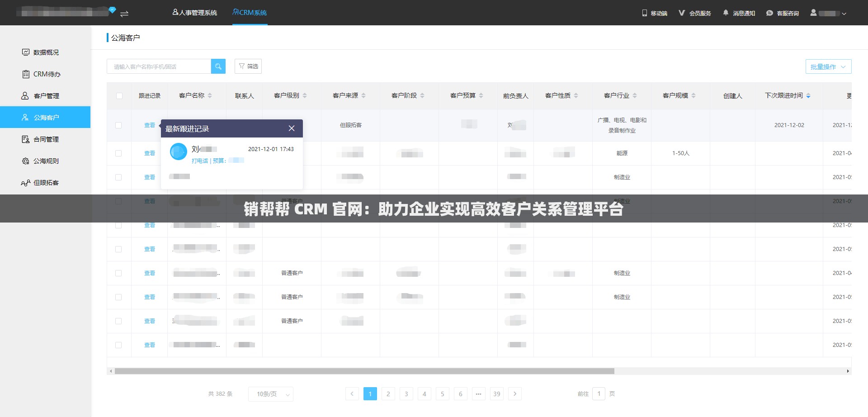Tick the last row checkbox
This screenshot has height=417, width=868.
118,345
